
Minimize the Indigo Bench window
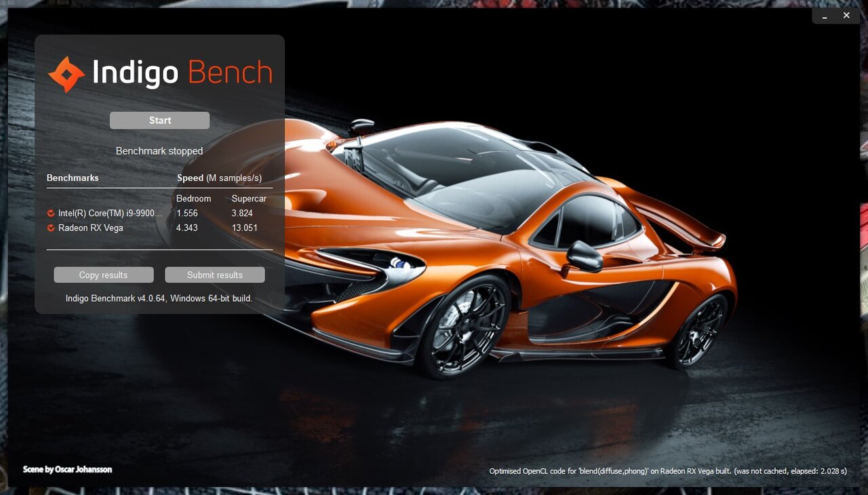coord(825,16)
